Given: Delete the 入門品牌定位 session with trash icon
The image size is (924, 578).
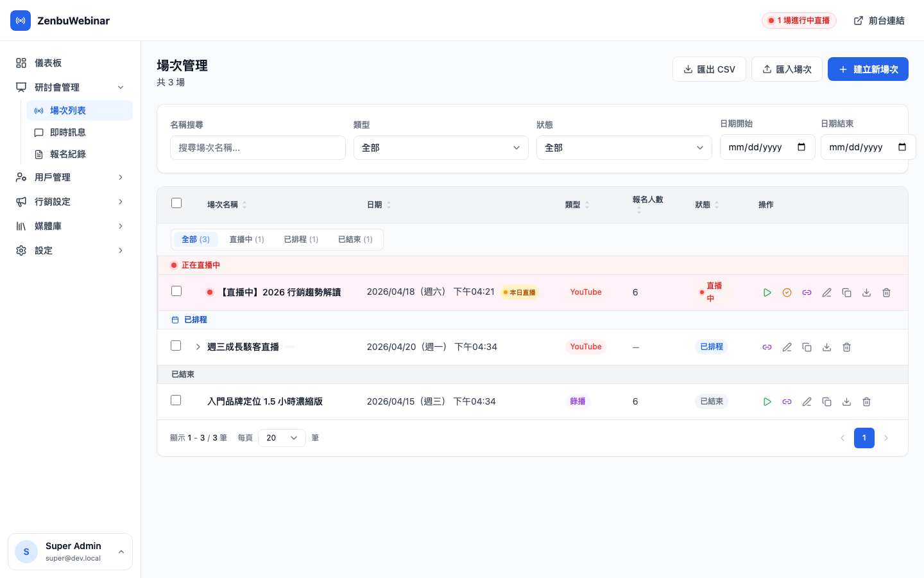Looking at the screenshot, I should coord(866,401).
